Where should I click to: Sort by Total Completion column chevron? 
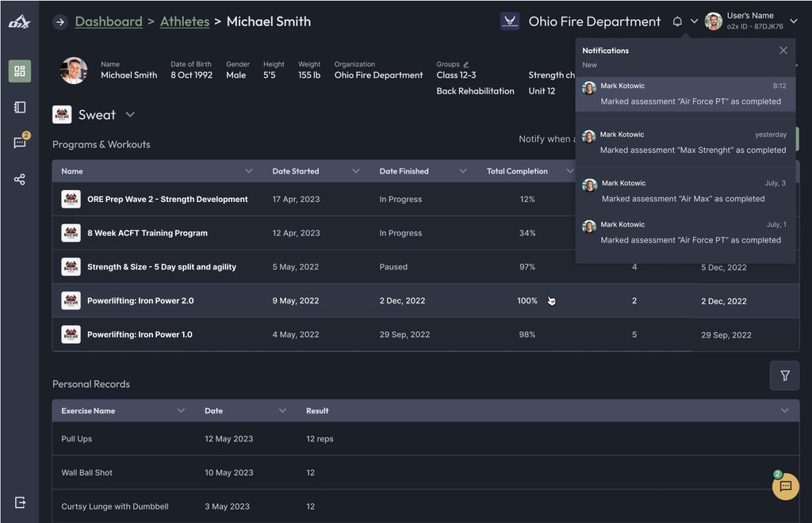(569, 170)
